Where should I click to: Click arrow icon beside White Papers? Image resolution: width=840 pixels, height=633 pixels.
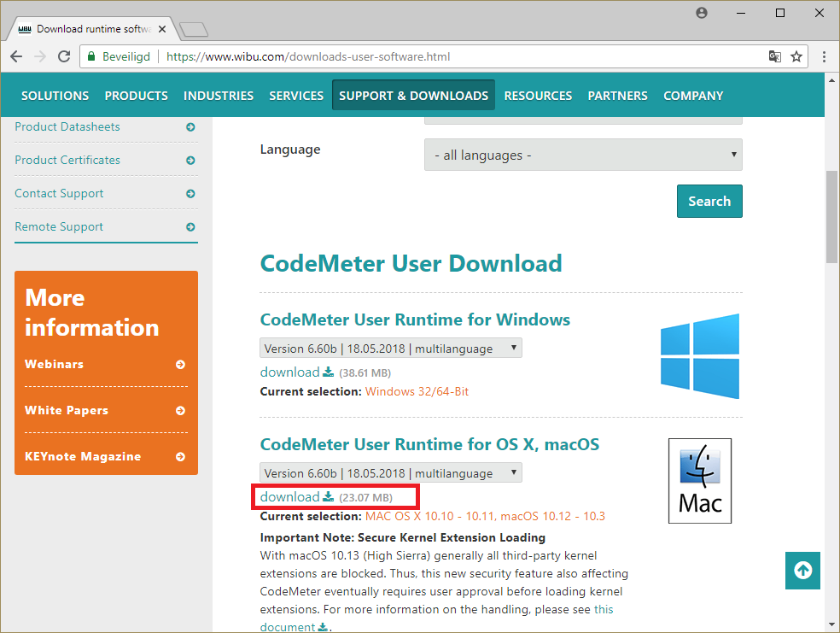pos(180,411)
